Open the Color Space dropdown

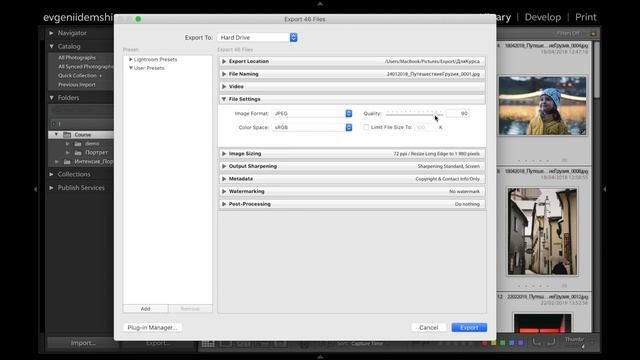(x=312, y=127)
